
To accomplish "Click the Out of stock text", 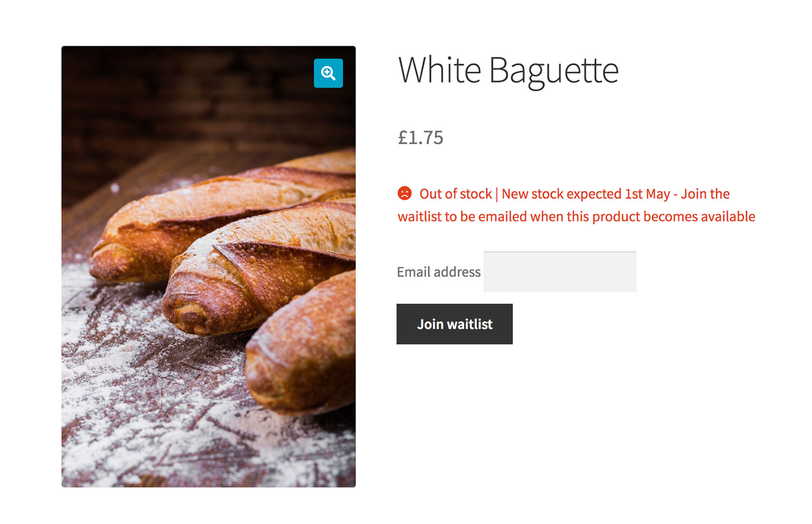I will (456, 194).
